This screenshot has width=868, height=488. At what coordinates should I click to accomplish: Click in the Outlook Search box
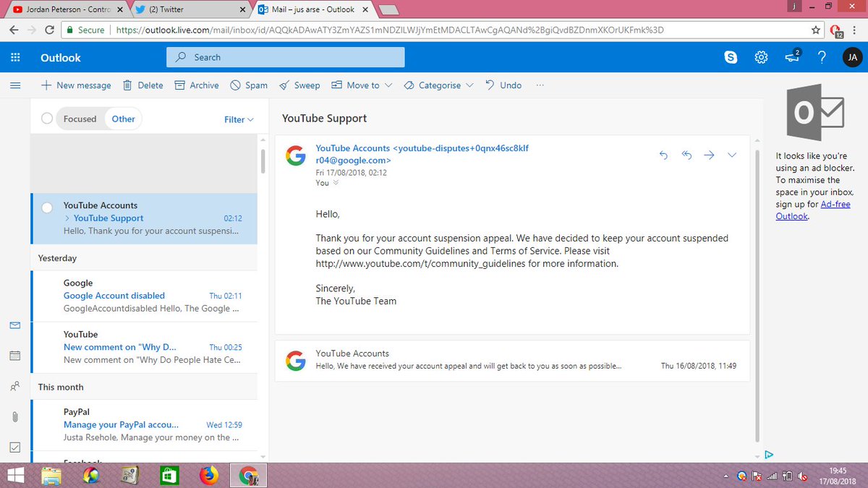[x=286, y=57]
